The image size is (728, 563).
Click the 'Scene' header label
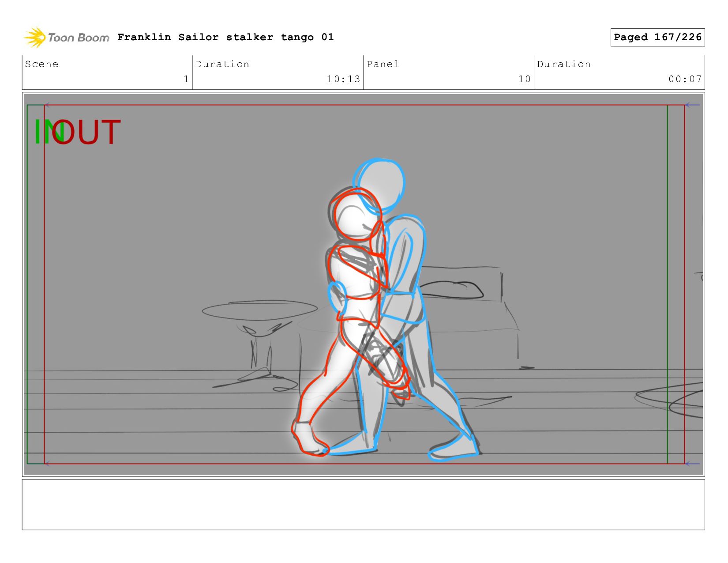(x=41, y=64)
